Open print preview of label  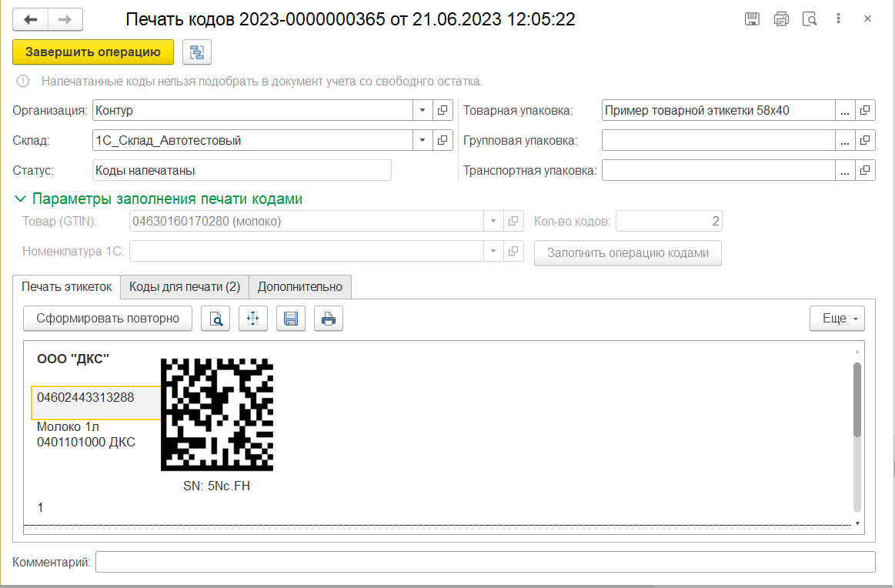click(215, 319)
